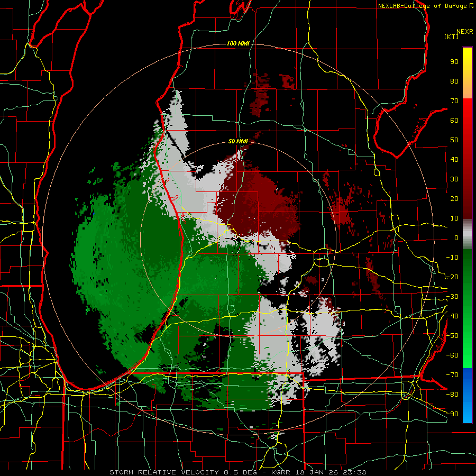Click the "50" value on velocity scale
This screenshot has height=476, width=476.
[454, 140]
